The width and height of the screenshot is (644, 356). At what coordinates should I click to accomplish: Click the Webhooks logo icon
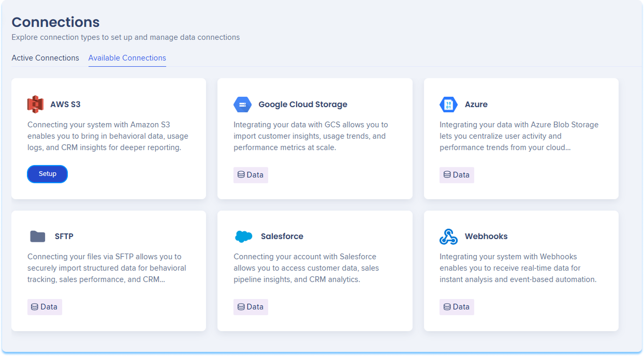click(448, 236)
